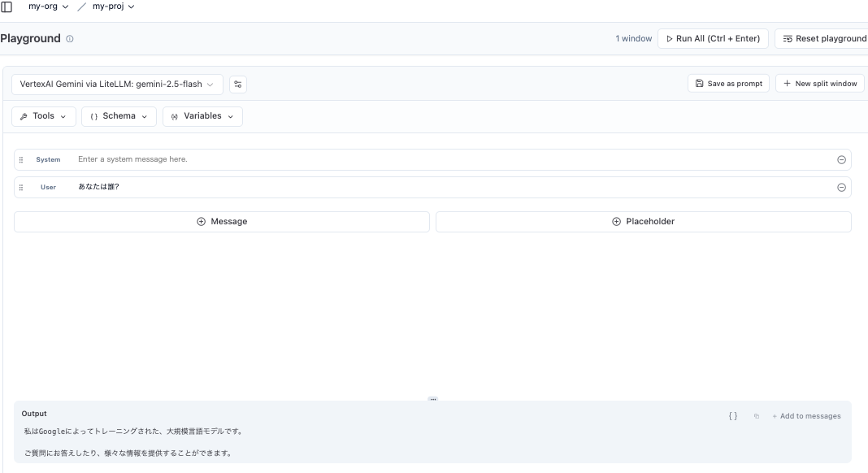Click New split window button
Screen dimensions: 868x473
[820, 84]
